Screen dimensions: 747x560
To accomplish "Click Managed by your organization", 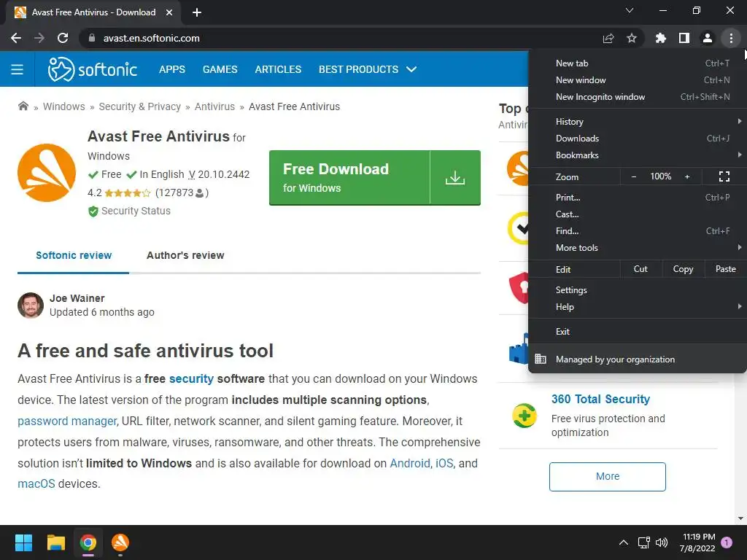I will (638, 359).
